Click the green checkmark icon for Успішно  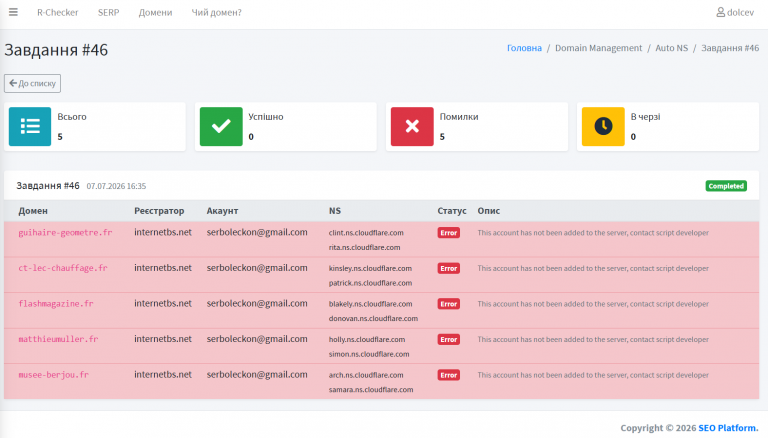coord(221,126)
